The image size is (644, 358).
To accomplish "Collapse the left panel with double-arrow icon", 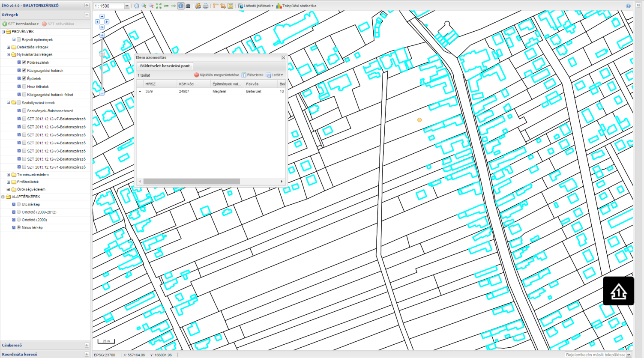I will click(87, 6).
